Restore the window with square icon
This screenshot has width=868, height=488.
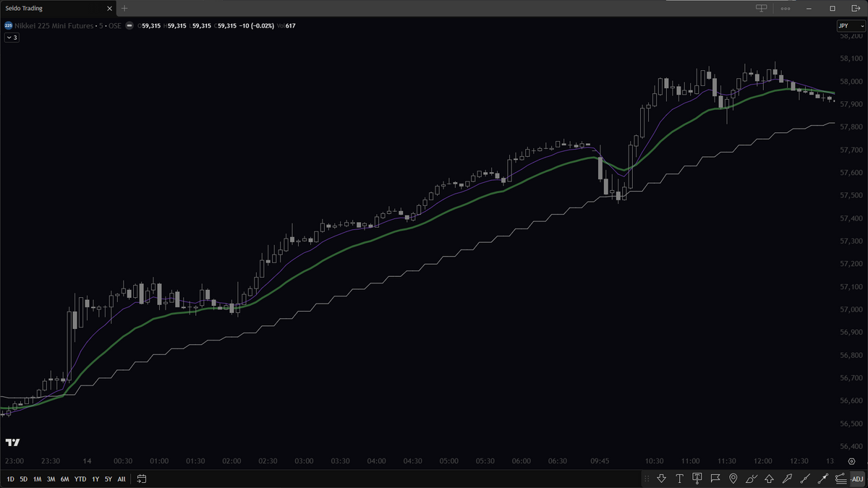tap(833, 9)
